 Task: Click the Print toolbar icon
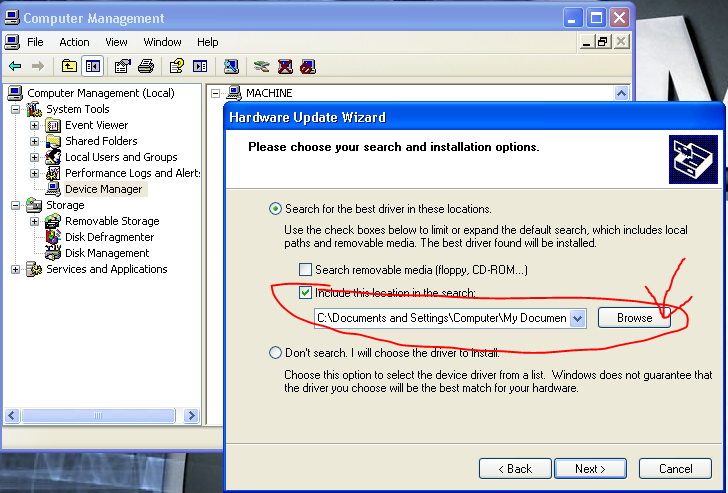click(146, 66)
